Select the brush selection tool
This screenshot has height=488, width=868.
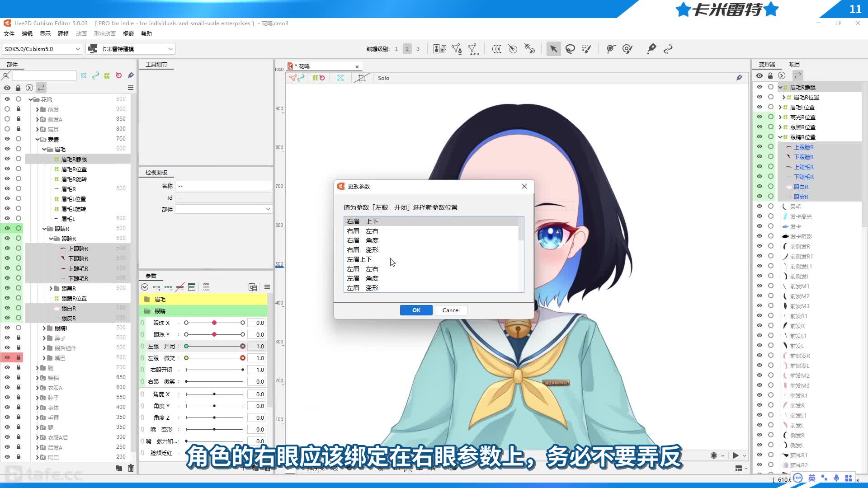pos(587,49)
